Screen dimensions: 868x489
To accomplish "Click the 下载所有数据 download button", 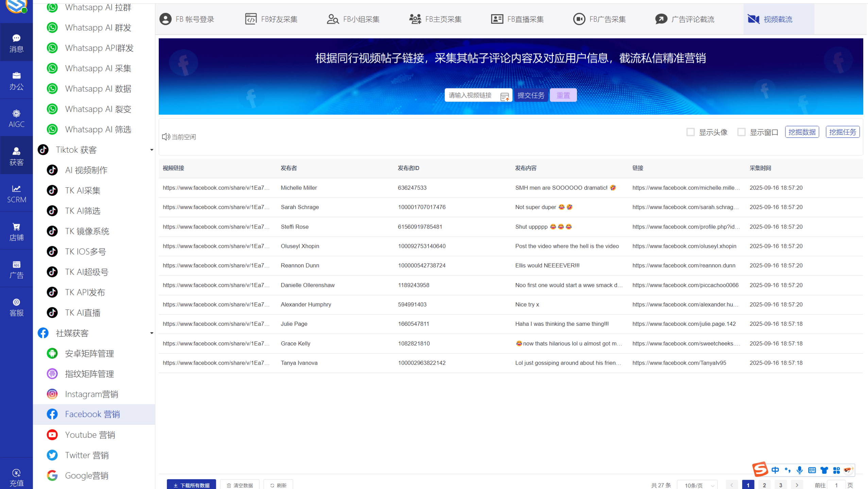I will [x=191, y=485].
